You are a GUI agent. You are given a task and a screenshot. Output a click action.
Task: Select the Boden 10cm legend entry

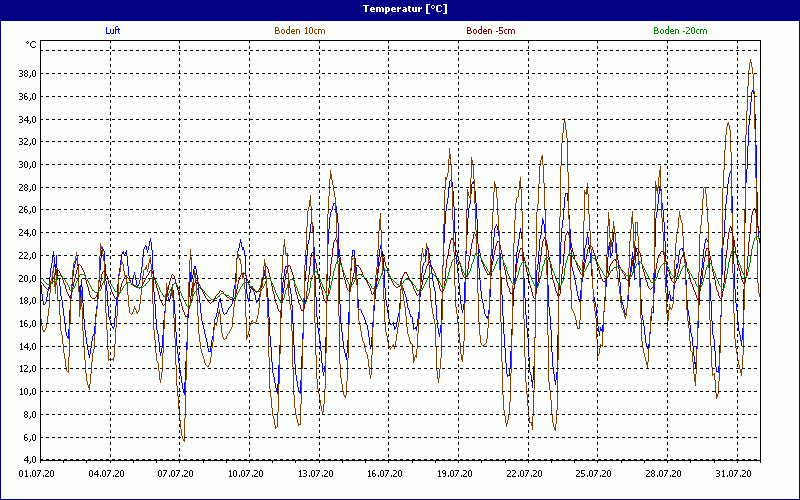(300, 31)
